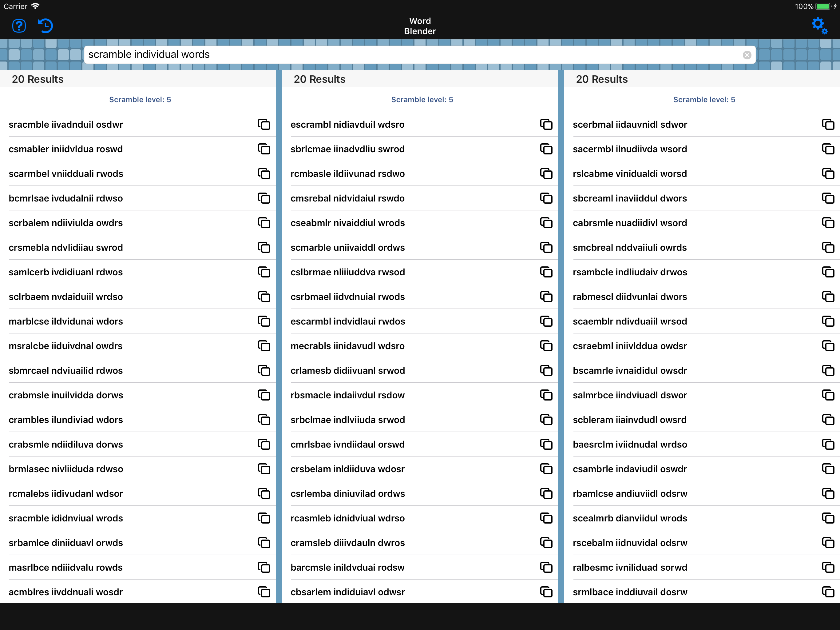Screen dimensions: 840x630
Task: Copy 'rsambcle indliudaiv drwos' result
Action: [828, 272]
